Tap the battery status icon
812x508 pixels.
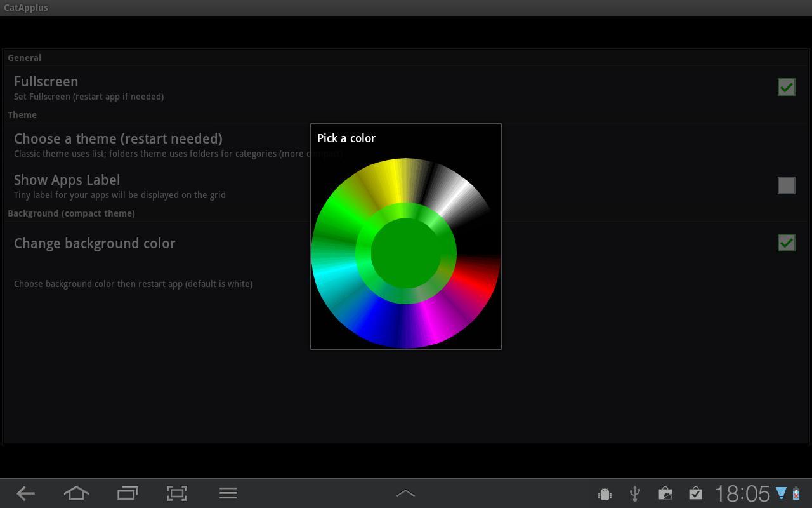tap(796, 493)
